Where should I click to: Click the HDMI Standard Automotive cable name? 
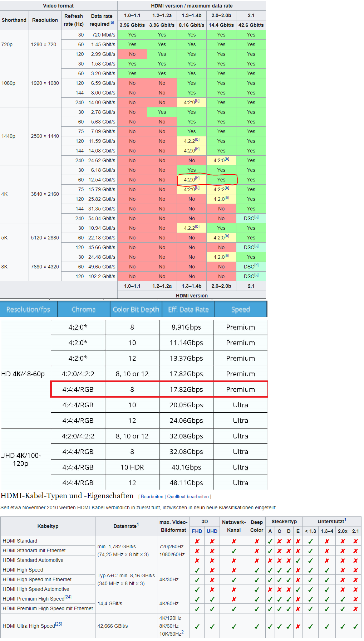click(x=33, y=560)
